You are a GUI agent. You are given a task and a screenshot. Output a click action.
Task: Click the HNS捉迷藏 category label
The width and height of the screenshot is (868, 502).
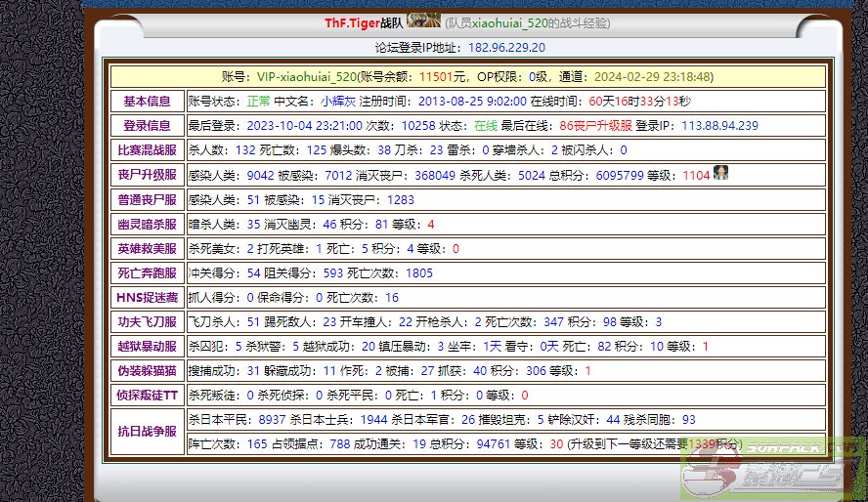click(147, 297)
